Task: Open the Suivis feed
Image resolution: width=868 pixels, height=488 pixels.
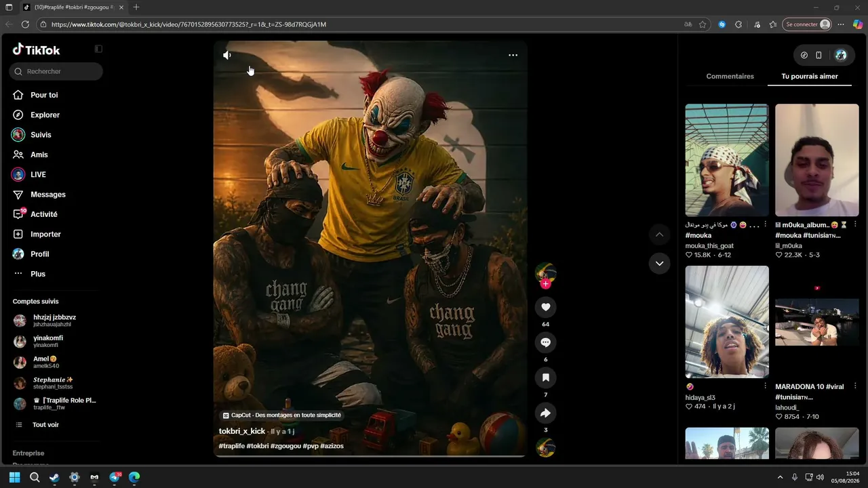Action: click(x=41, y=135)
